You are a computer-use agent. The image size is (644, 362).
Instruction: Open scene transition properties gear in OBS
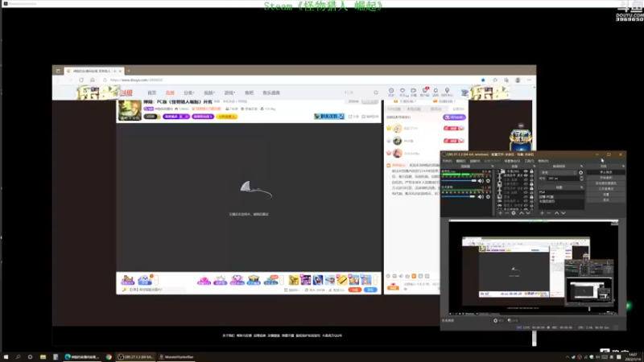580,173
